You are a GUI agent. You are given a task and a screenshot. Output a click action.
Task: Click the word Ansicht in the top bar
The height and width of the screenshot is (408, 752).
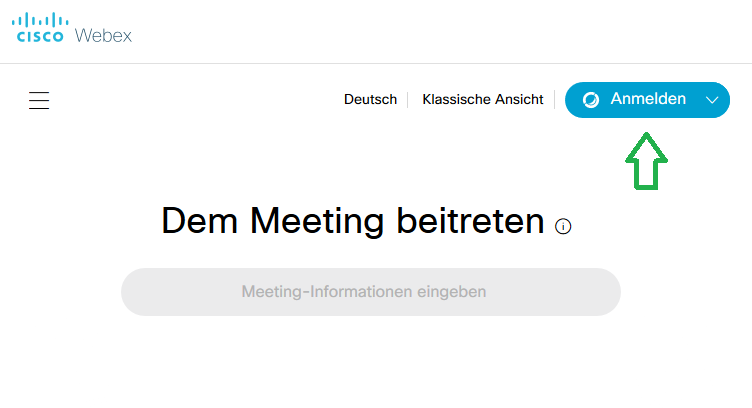pyautogui.click(x=519, y=99)
